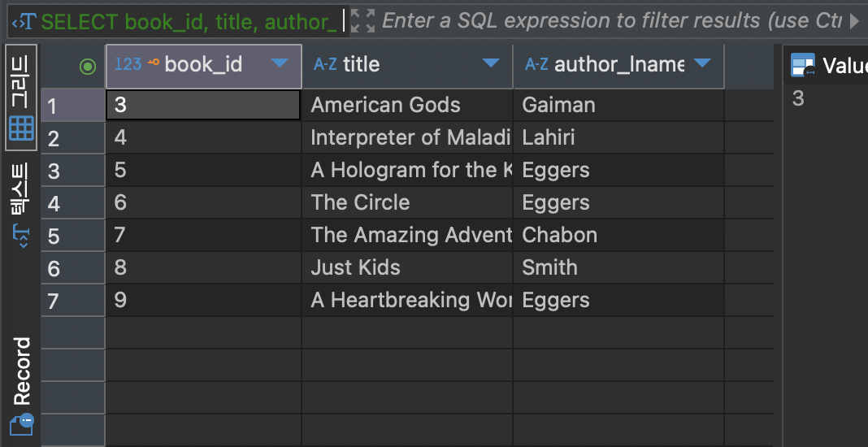868x447 pixels.
Task: Click the Value panel icon
Action: pyautogui.click(x=803, y=65)
